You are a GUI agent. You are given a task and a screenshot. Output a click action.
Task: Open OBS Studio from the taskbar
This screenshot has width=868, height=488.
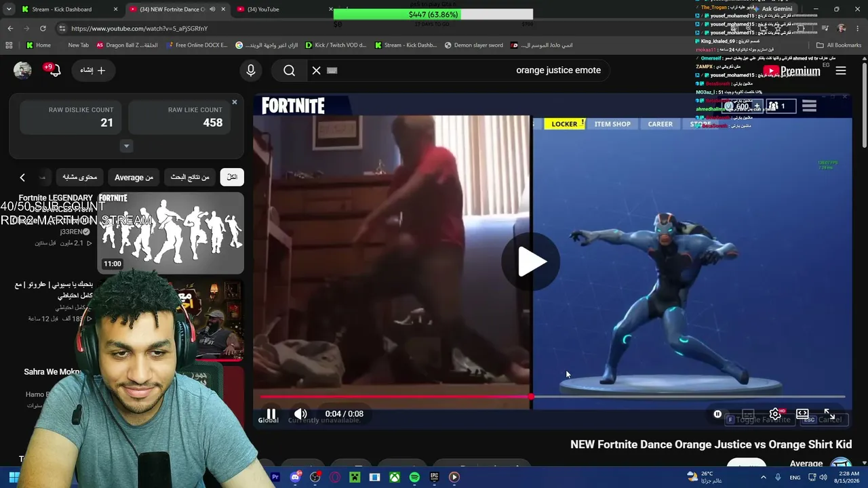(x=315, y=477)
